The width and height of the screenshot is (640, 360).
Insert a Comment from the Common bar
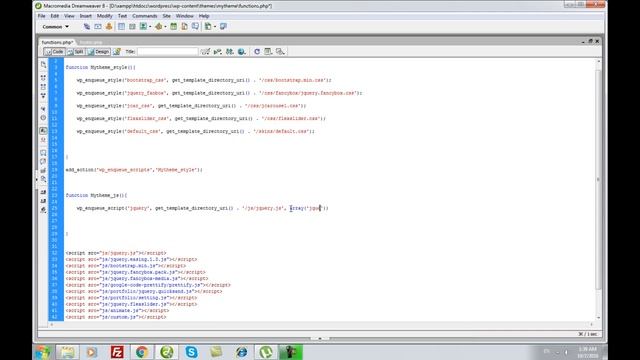coord(196,27)
